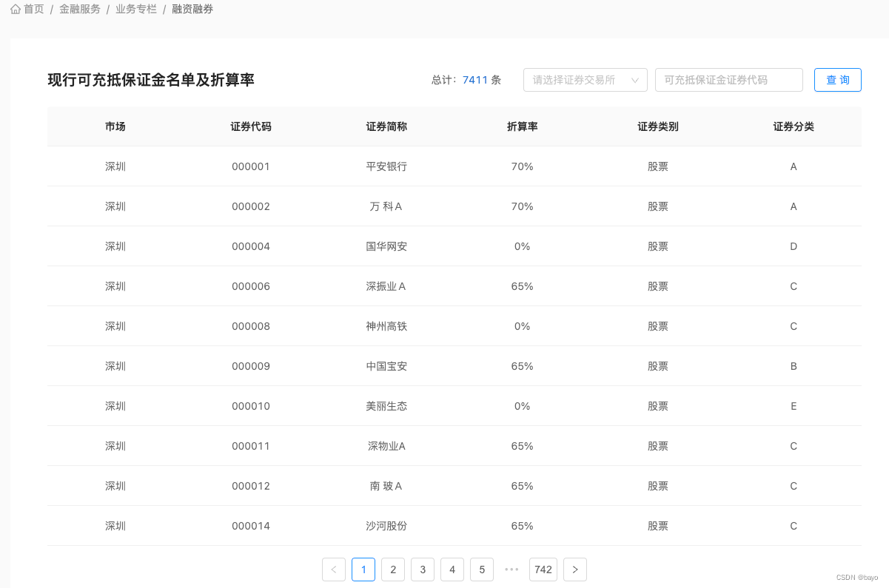The height and width of the screenshot is (588, 889).
Task: Click the name 深物业A
Action: coord(386,446)
